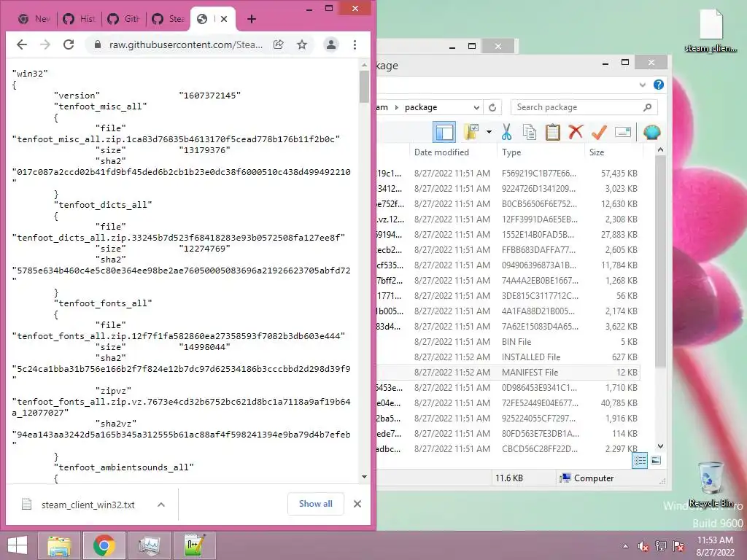Open the Windows Start button
747x560 pixels.
(x=18, y=545)
